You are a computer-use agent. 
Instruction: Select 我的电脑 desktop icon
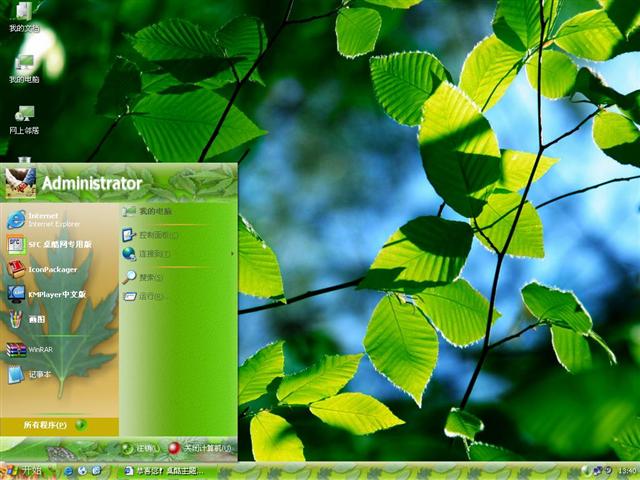tap(24, 69)
